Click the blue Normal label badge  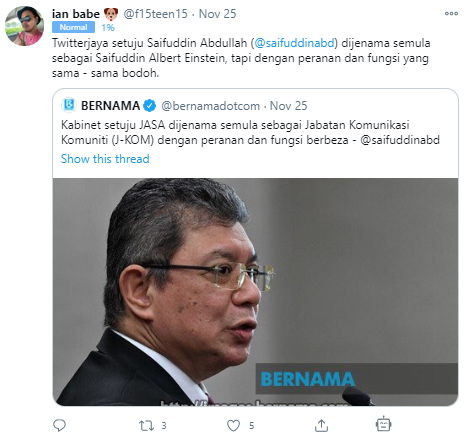[73, 27]
